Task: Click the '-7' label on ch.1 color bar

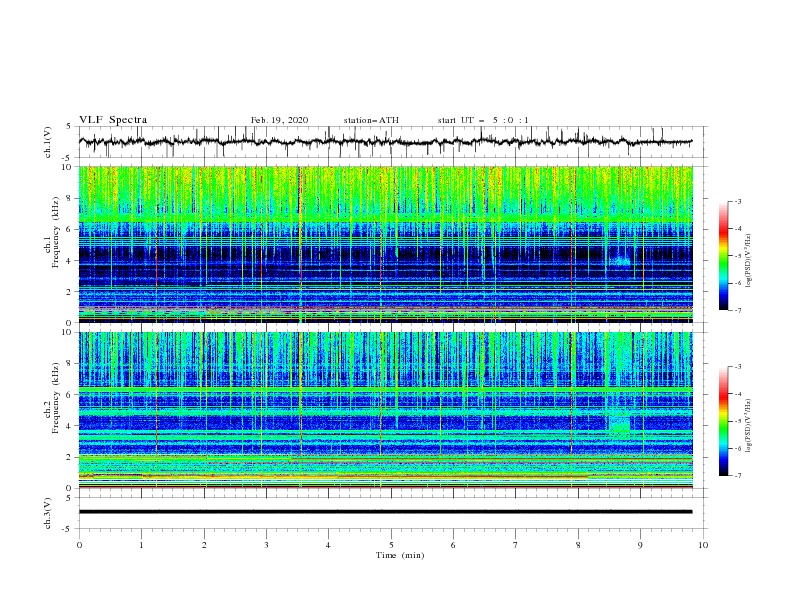Action: tap(738, 310)
